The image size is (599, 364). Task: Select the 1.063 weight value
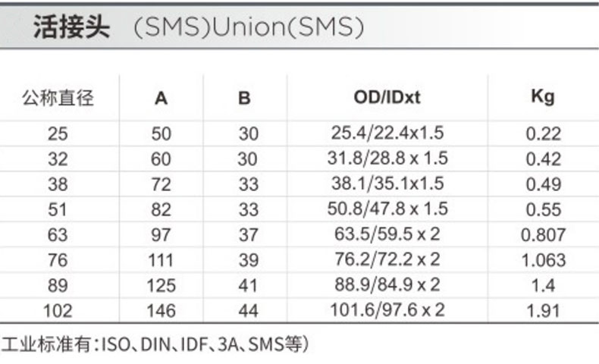(543, 260)
